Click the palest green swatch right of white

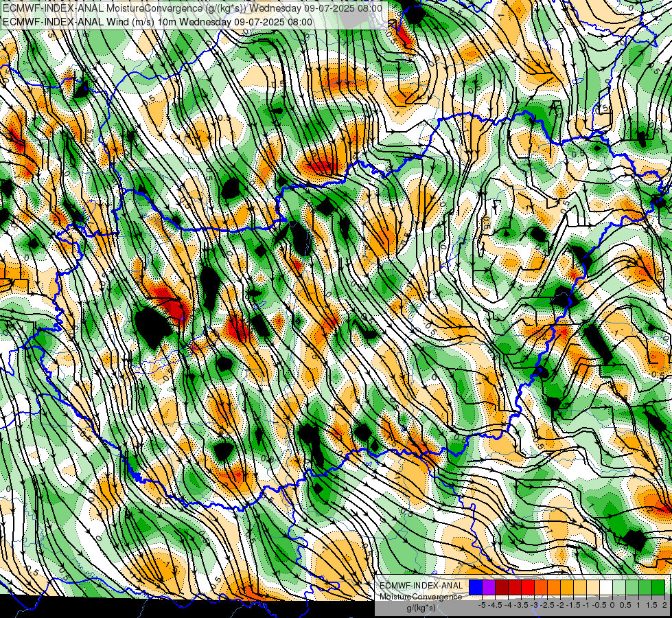[x=619, y=587]
